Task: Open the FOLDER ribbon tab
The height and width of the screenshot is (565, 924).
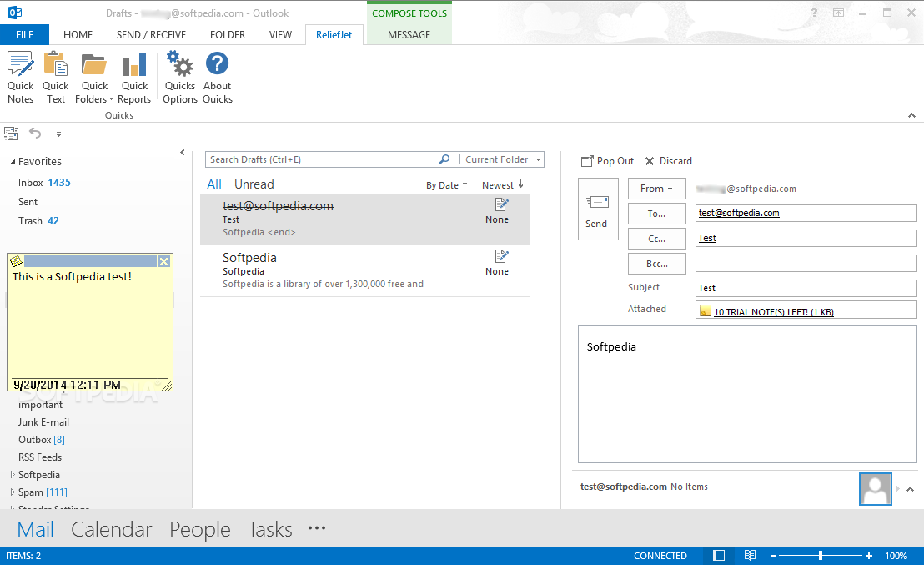Action: [x=228, y=35]
